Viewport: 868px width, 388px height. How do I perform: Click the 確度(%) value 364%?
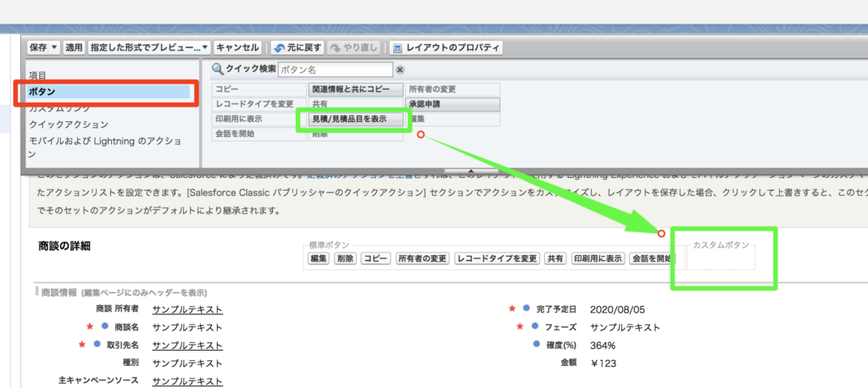603,346
